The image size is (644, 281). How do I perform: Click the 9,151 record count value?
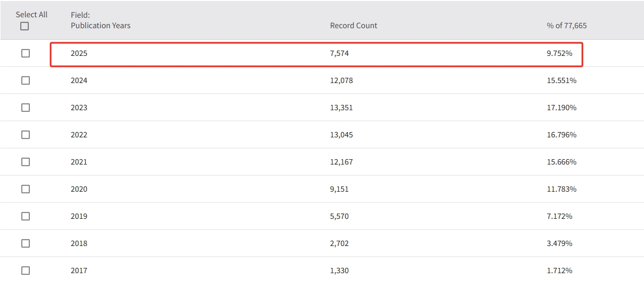pyautogui.click(x=339, y=189)
